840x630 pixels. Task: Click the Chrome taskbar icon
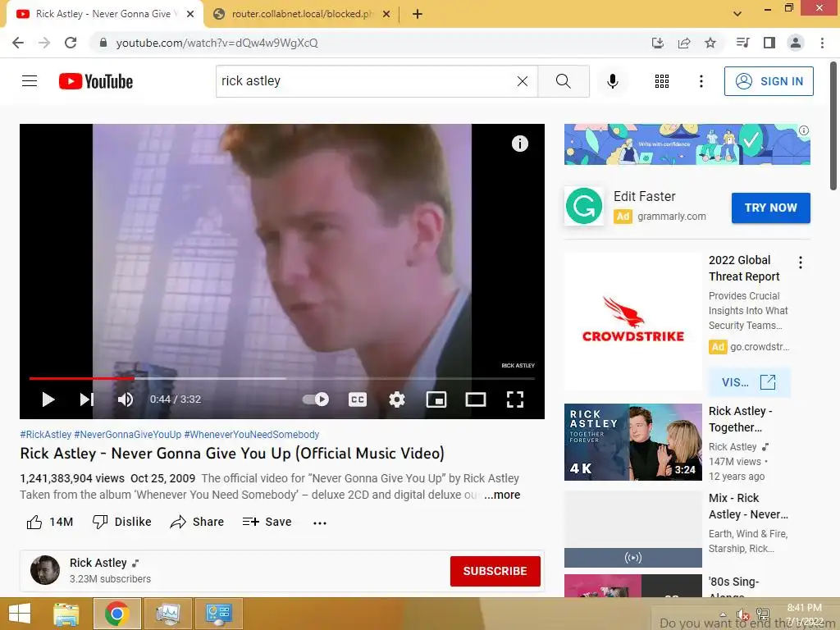click(116, 614)
